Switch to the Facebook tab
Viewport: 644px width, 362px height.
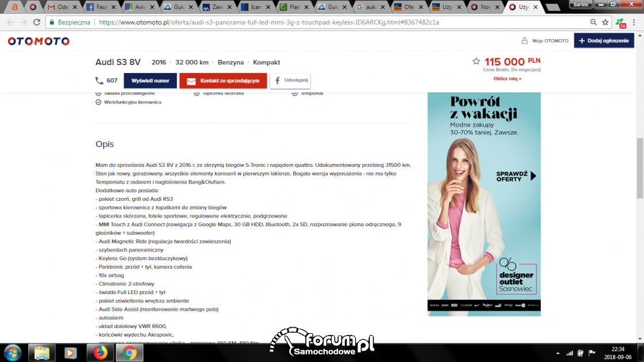coord(101,7)
